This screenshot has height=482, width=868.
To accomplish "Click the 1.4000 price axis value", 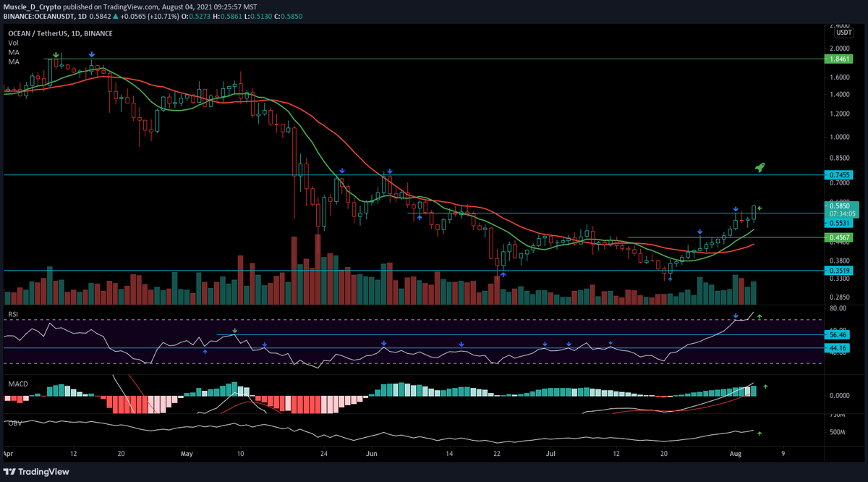I will 840,94.
